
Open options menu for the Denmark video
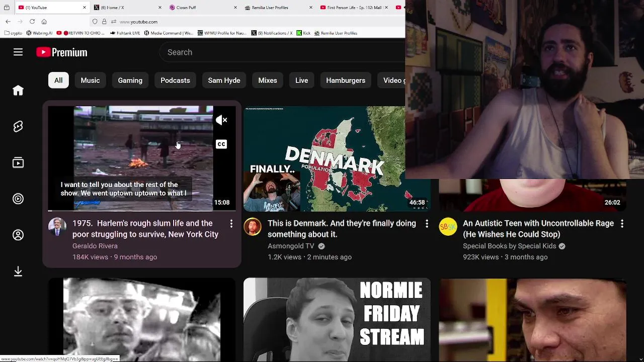(x=427, y=224)
